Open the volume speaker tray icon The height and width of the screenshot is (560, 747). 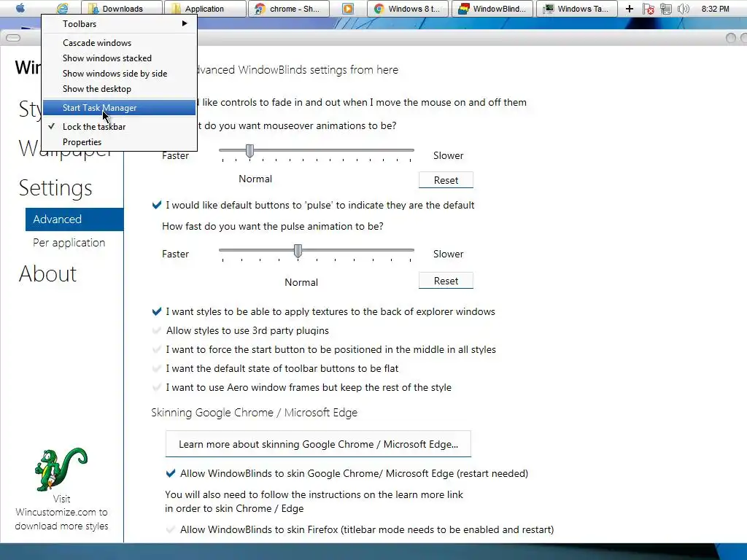pyautogui.click(x=683, y=9)
